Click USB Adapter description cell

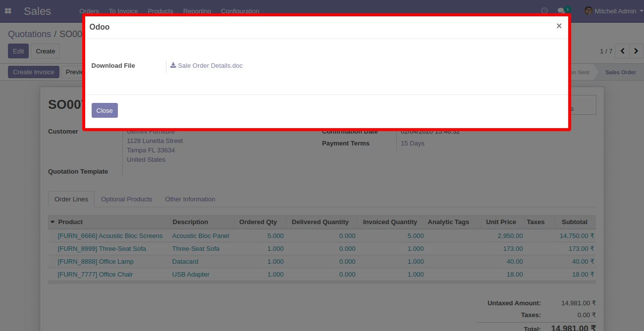coord(191,275)
